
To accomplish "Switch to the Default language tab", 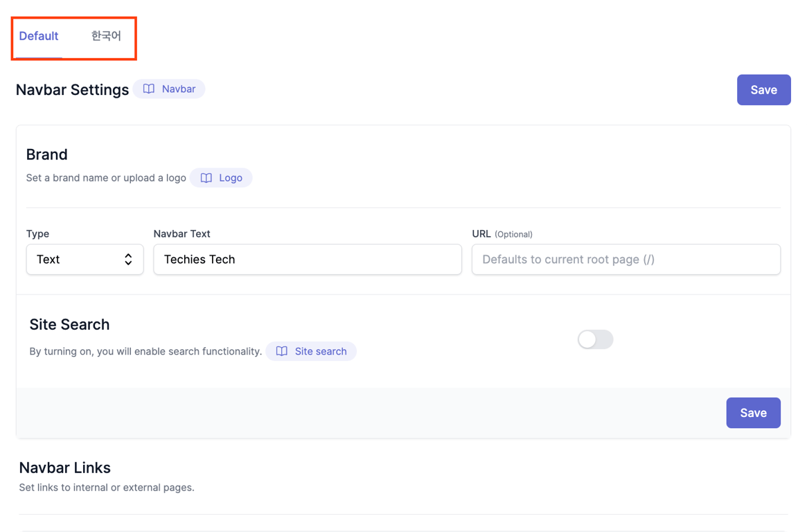I will pyautogui.click(x=39, y=36).
